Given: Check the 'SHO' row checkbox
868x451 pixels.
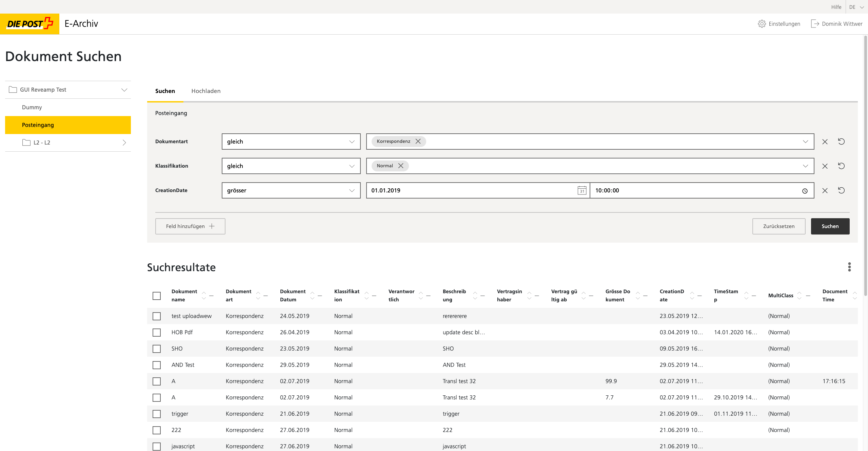Looking at the screenshot, I should coord(157,349).
